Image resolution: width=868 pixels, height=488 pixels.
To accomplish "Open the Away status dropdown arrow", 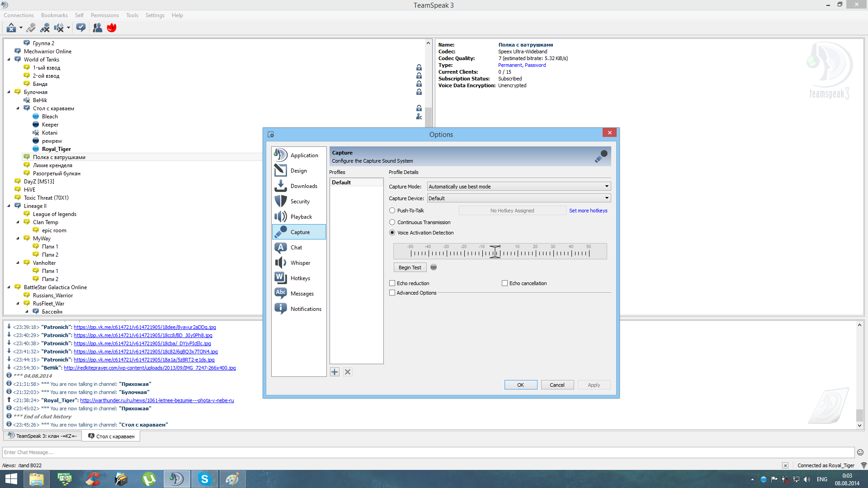I will click(21, 28).
